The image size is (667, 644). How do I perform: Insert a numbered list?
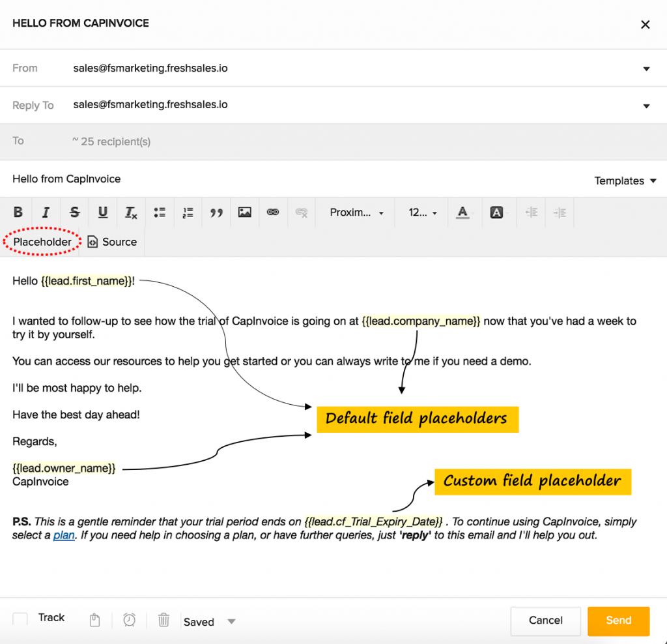tap(188, 212)
